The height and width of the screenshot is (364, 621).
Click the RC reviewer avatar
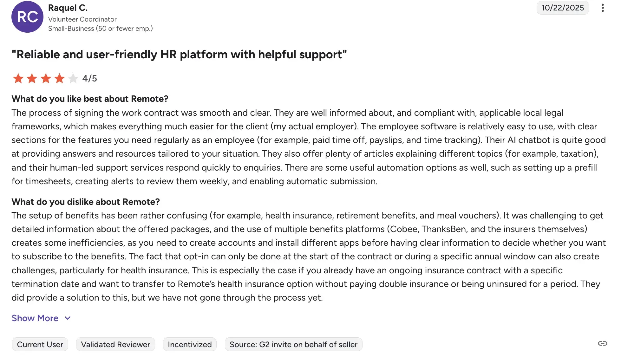point(27,17)
